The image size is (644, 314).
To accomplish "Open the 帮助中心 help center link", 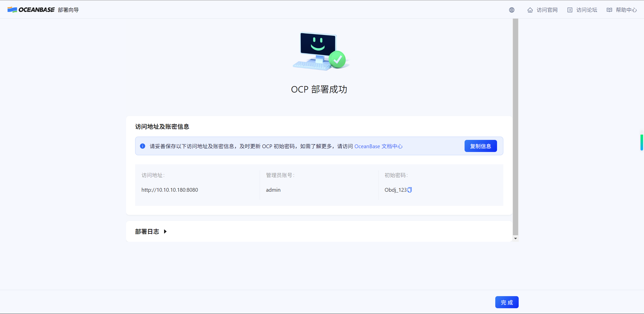I will click(622, 10).
